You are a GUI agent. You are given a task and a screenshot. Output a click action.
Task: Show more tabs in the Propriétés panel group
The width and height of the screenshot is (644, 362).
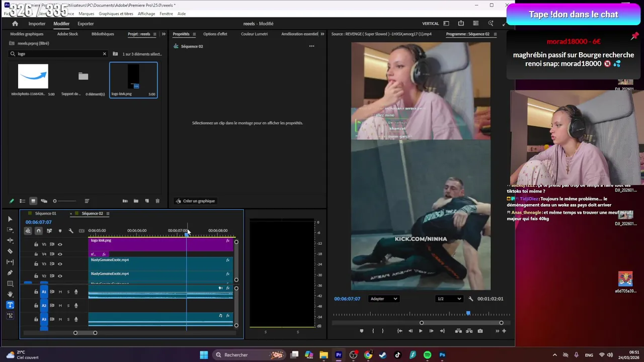(x=322, y=34)
